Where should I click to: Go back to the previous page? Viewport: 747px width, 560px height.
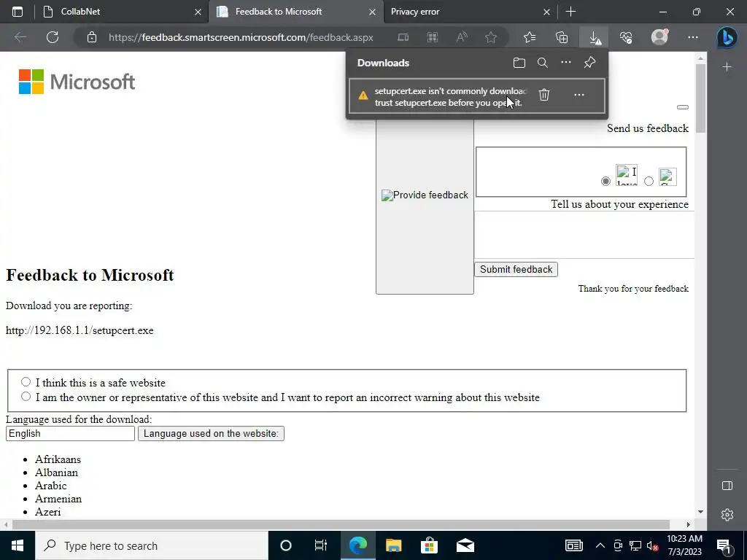[20, 37]
